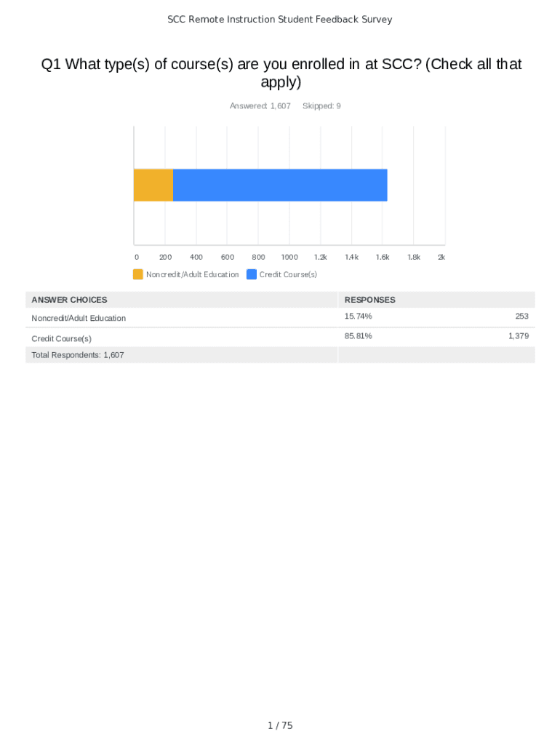The width and height of the screenshot is (560, 745).
Task: Select the Noncredit/Adult Education table row label
Action: pos(79,318)
